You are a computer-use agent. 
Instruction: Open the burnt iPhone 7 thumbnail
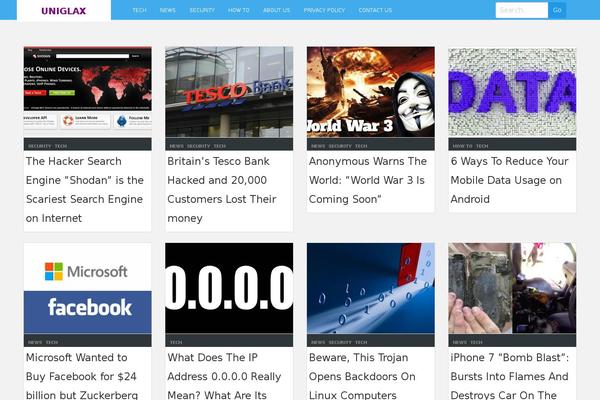(x=512, y=288)
